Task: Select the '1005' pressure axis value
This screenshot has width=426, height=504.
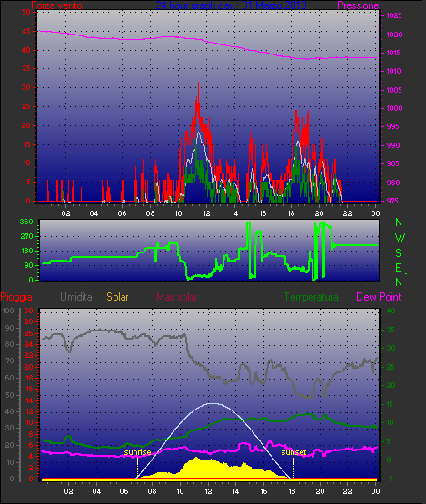Action: (x=394, y=90)
